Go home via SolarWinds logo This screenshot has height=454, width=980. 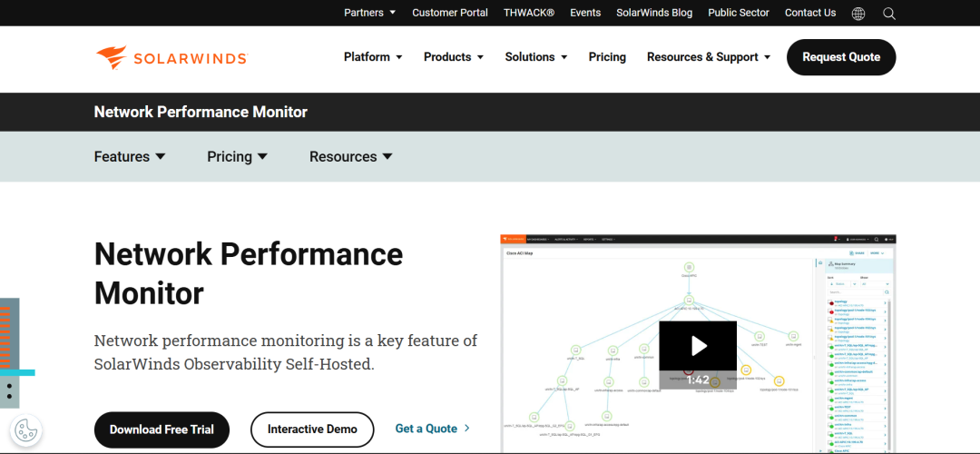[171, 57]
